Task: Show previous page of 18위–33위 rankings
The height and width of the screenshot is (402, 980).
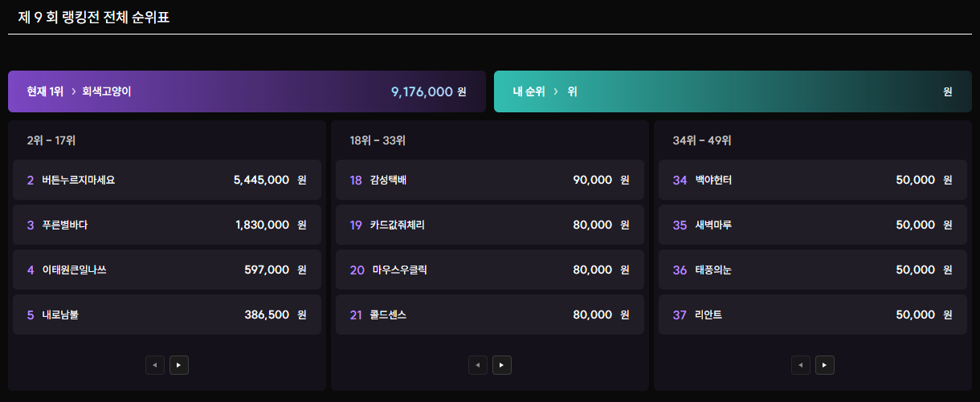Action: [478, 365]
